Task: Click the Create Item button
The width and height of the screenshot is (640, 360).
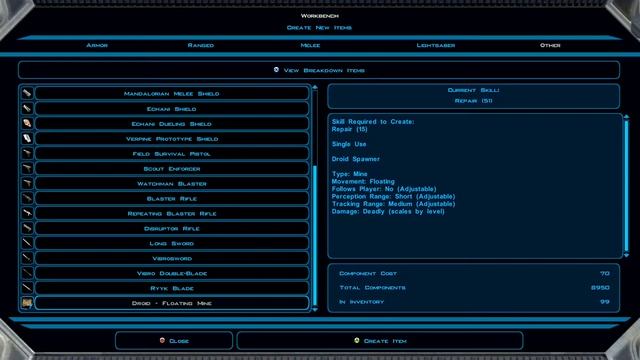Action: 380,341
